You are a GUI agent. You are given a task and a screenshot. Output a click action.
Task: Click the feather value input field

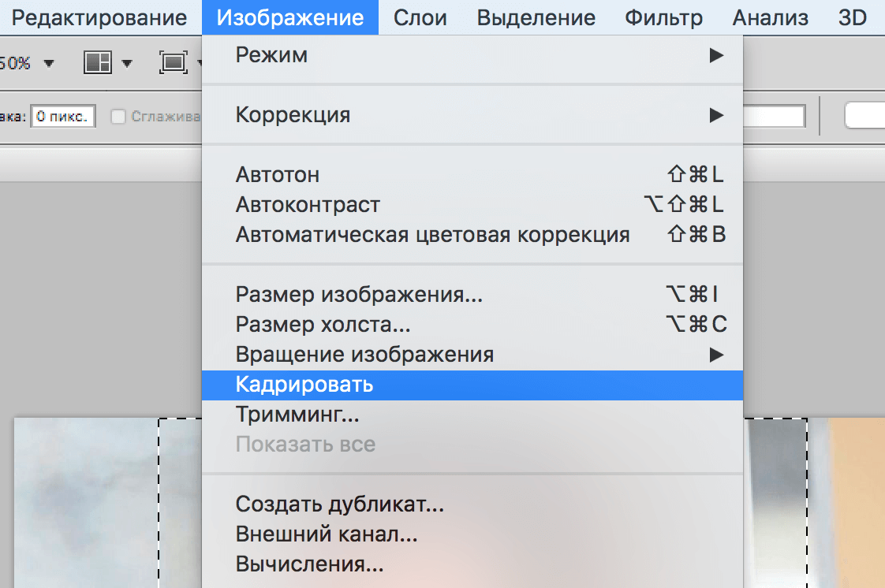(x=63, y=115)
